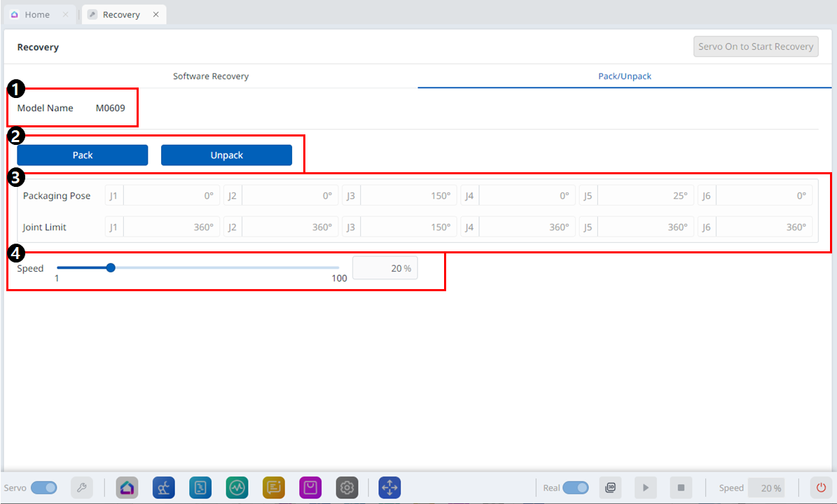Open the orange log message icon
This screenshot has width=837, height=504.
274,487
